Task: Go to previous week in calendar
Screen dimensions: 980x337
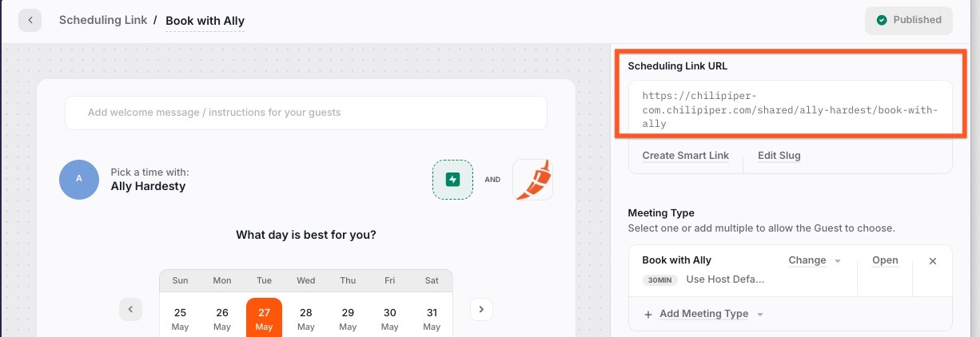Action: tap(130, 309)
